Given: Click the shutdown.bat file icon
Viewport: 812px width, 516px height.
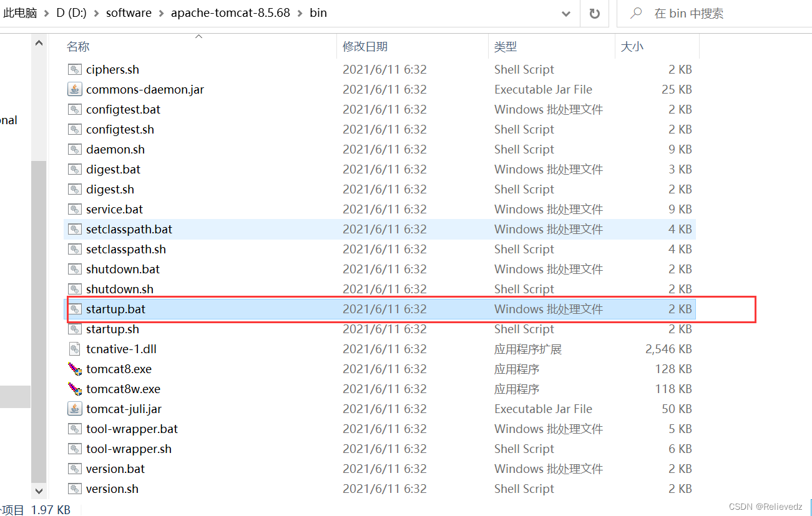Looking at the screenshot, I should pos(75,270).
